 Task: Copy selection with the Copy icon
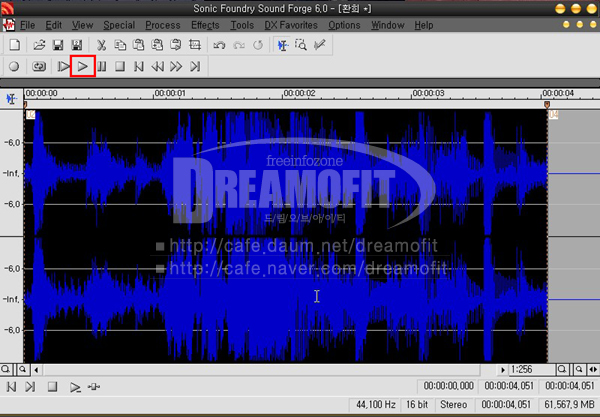pos(120,45)
